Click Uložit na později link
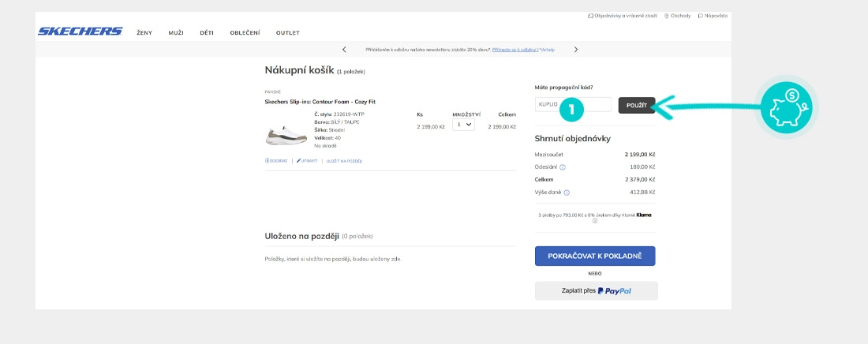This screenshot has width=868, height=344. [344, 161]
